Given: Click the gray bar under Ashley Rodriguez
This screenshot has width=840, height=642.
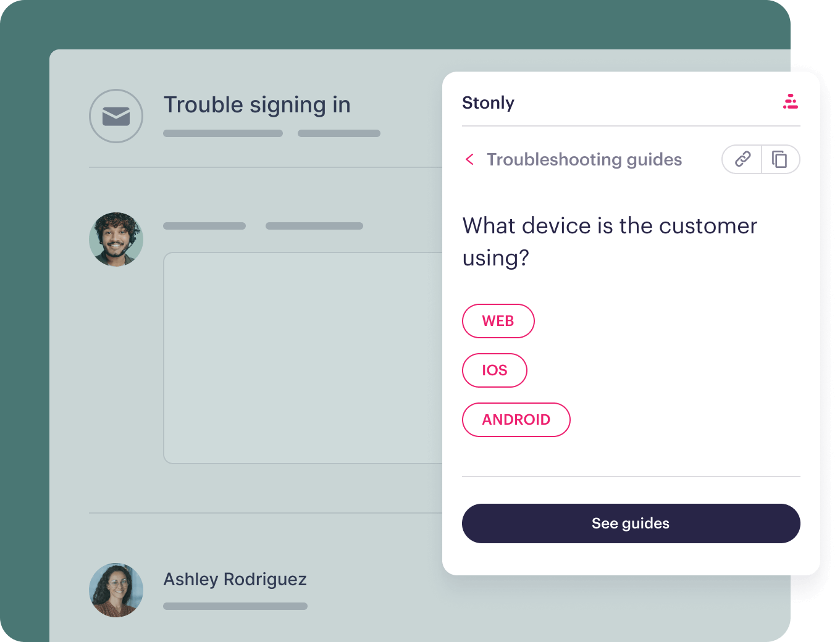Looking at the screenshot, I should click(x=235, y=606).
